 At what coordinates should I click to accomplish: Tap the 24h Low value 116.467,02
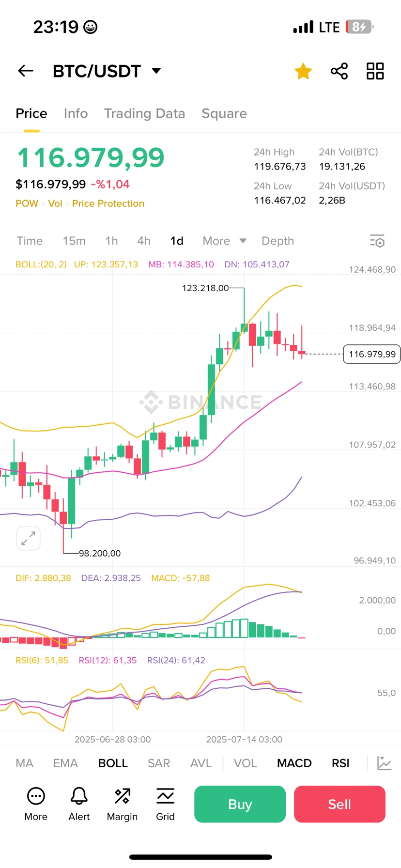(x=280, y=201)
